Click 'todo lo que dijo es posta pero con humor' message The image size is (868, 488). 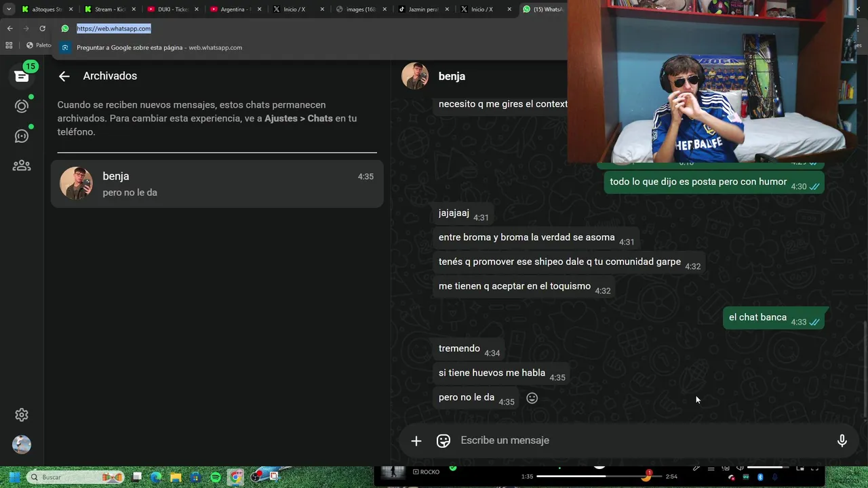(x=714, y=182)
